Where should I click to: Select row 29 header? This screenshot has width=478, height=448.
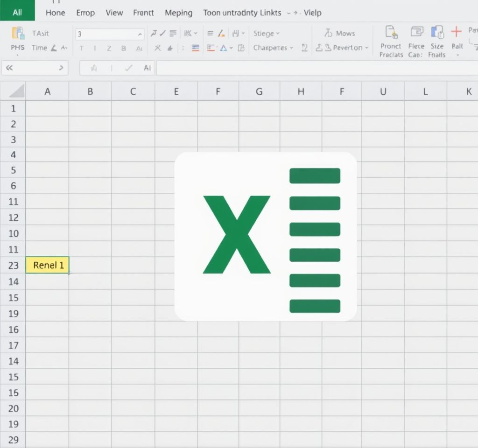point(13,440)
